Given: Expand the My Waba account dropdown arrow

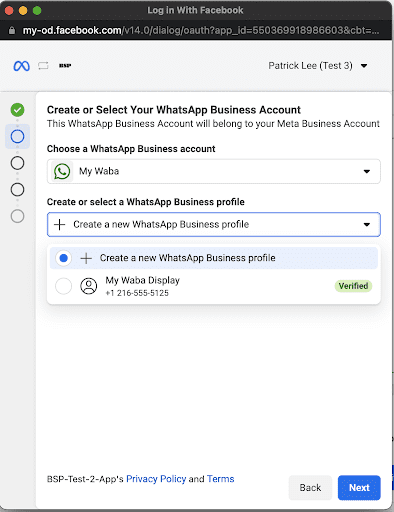Looking at the screenshot, I should click(367, 171).
